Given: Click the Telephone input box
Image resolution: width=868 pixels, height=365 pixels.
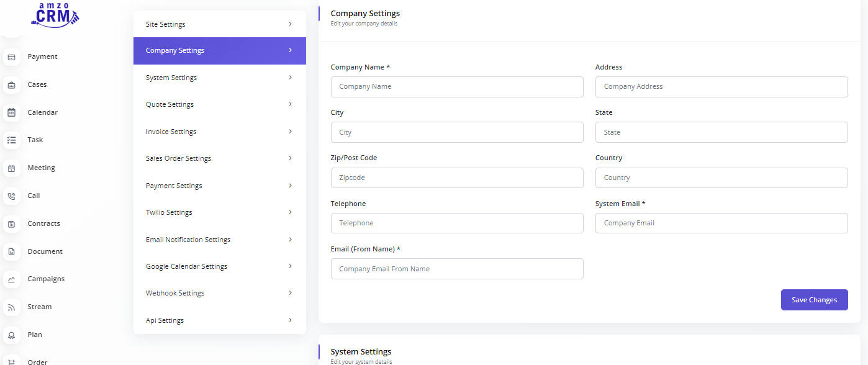Looking at the screenshot, I should [x=457, y=223].
